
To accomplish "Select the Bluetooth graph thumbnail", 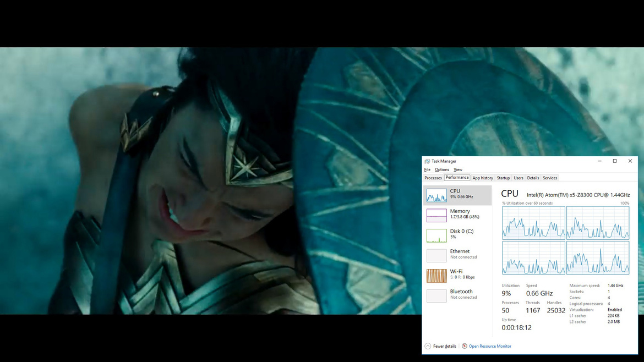I will point(436,296).
